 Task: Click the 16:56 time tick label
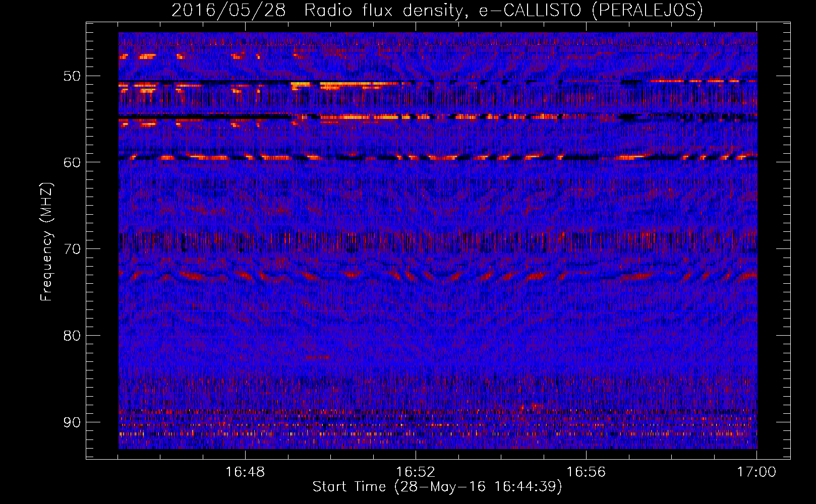[x=586, y=472]
